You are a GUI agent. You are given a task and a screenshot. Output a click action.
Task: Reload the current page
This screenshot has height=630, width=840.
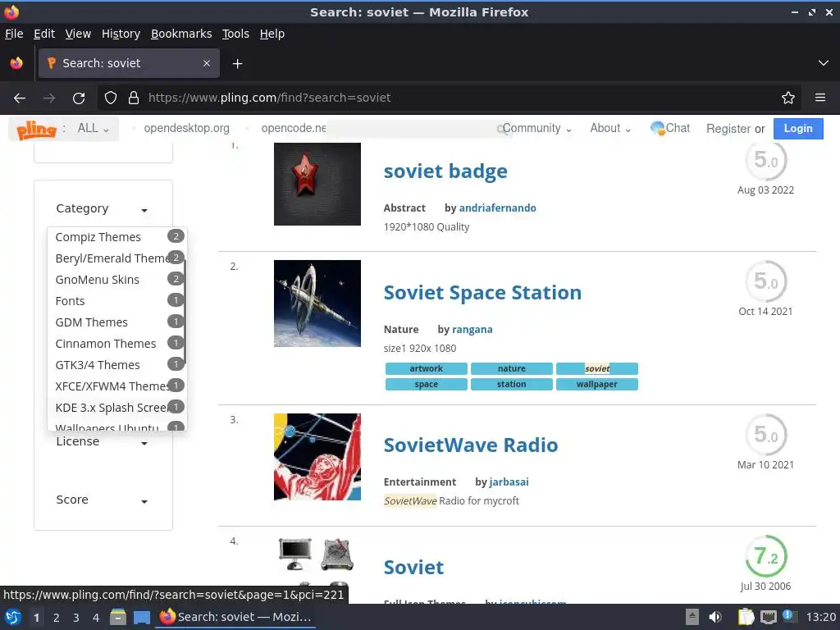click(x=79, y=98)
